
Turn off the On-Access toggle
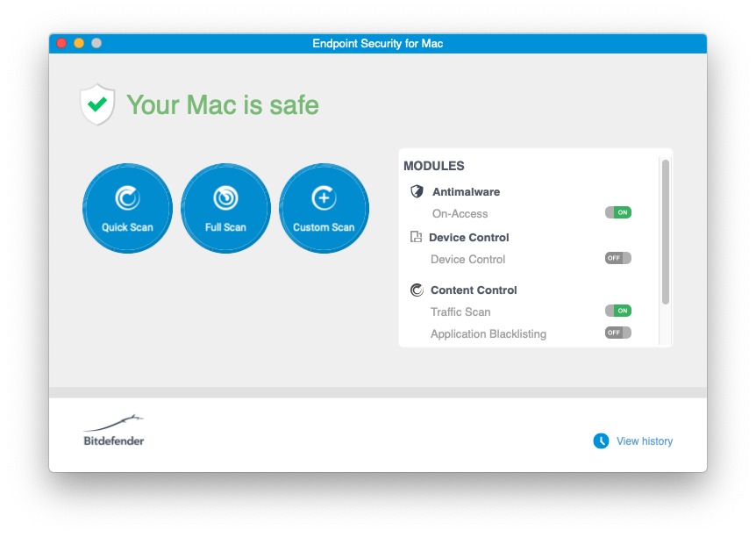click(617, 212)
